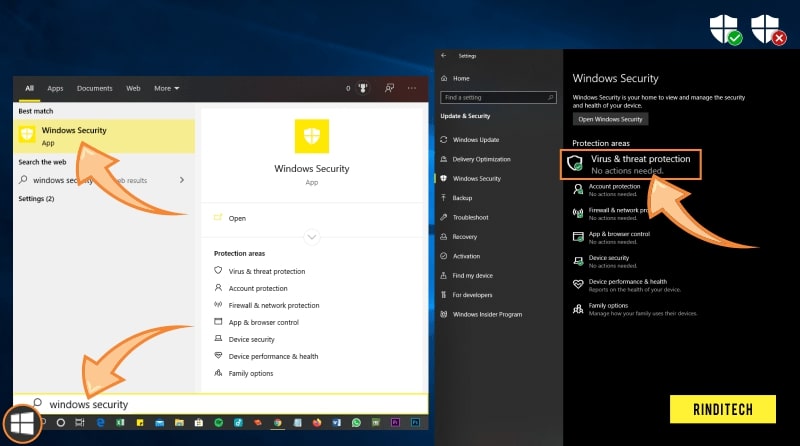Screen dimensions: 800x446
Task: Open For developers in Settings sidebar
Action: pos(466,295)
